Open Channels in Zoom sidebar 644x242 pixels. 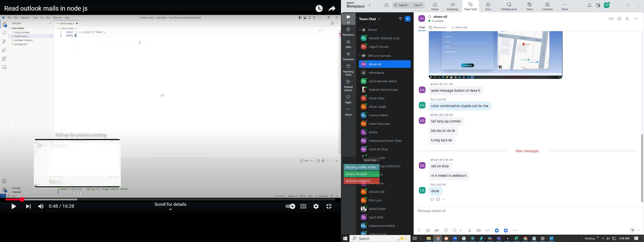(x=349, y=56)
